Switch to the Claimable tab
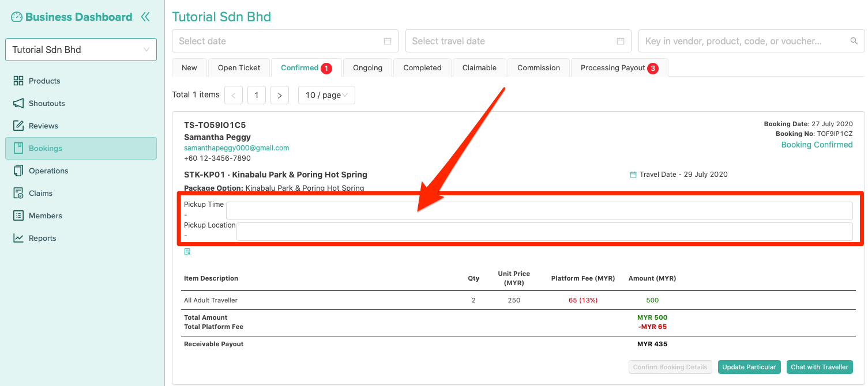The width and height of the screenshot is (868, 386). pyautogui.click(x=479, y=67)
